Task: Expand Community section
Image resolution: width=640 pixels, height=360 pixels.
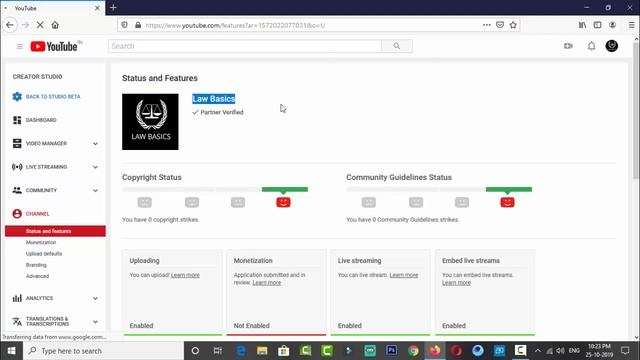Action: click(x=95, y=191)
